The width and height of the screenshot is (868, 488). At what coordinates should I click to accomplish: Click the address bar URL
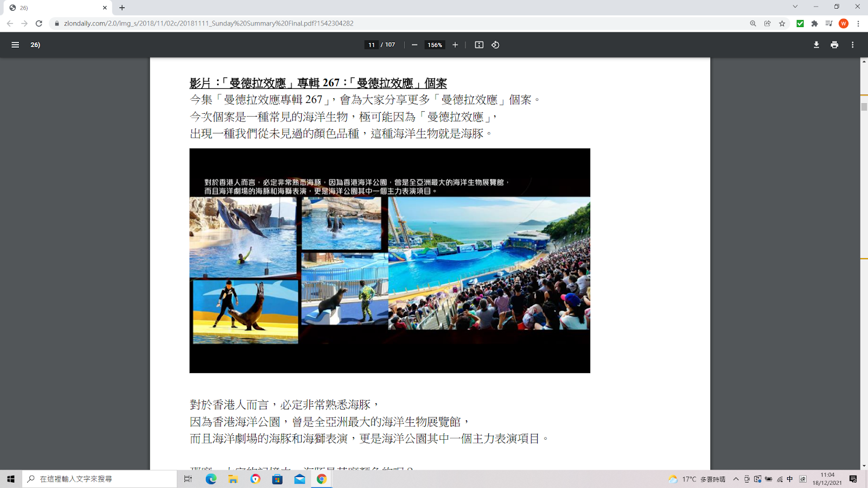209,23
